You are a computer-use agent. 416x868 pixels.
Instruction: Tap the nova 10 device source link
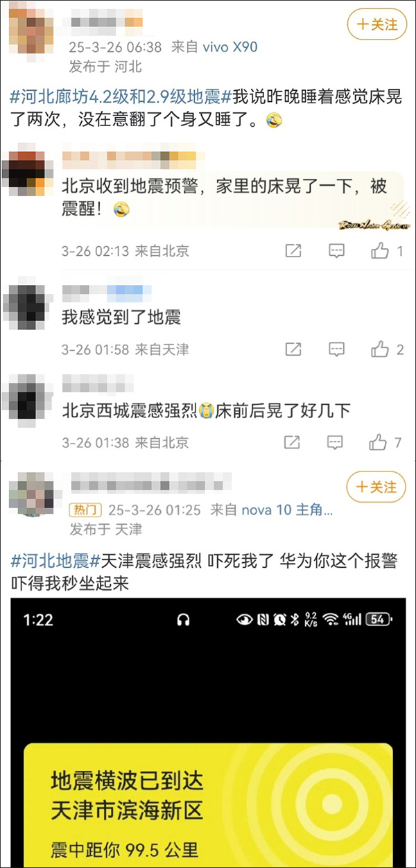click(287, 510)
